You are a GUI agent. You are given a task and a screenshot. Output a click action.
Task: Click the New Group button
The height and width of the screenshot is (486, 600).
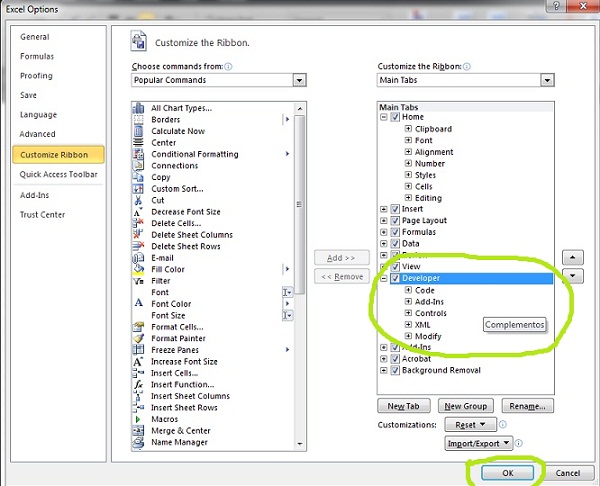click(x=466, y=406)
